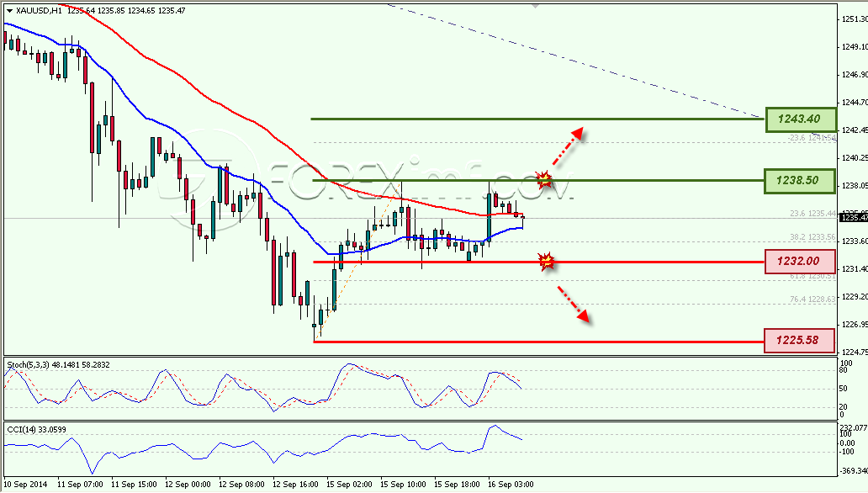Click the green 1243.40 price label box
Image resolution: width=868 pixels, height=493 pixels.
(801, 119)
